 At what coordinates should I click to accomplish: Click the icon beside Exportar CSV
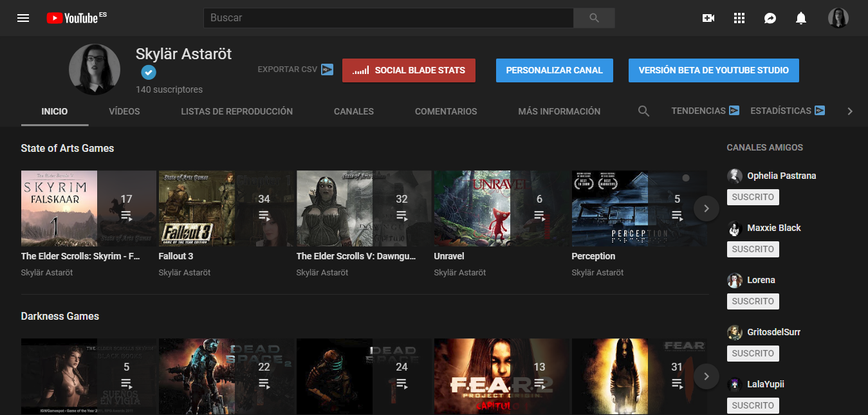click(328, 69)
